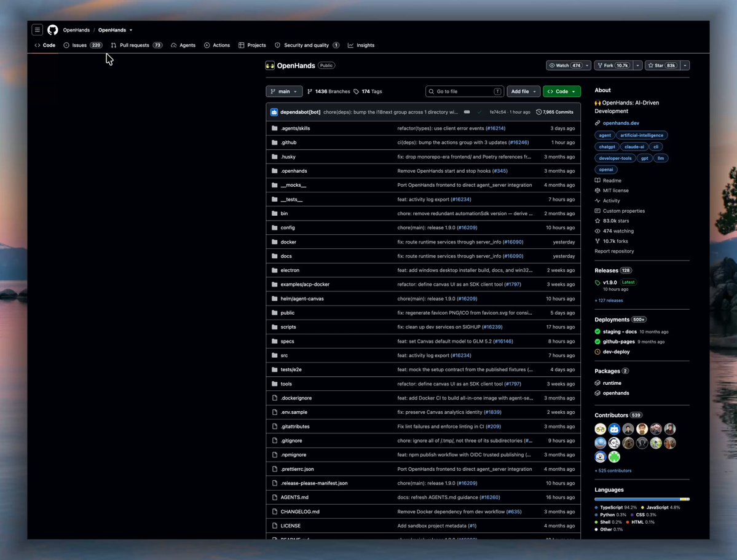Viewport: 737px width, 560px height.
Task: Click the languages percentage bar
Action: pyautogui.click(x=642, y=499)
